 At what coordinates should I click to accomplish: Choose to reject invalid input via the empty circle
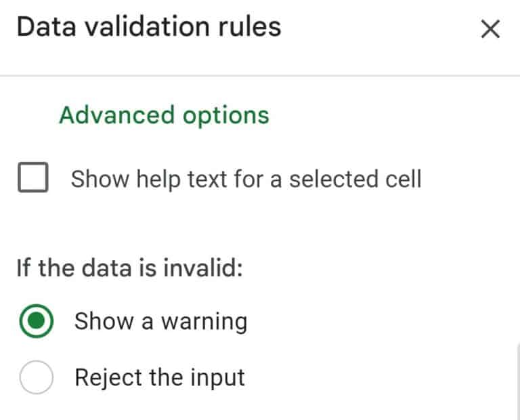(36, 377)
